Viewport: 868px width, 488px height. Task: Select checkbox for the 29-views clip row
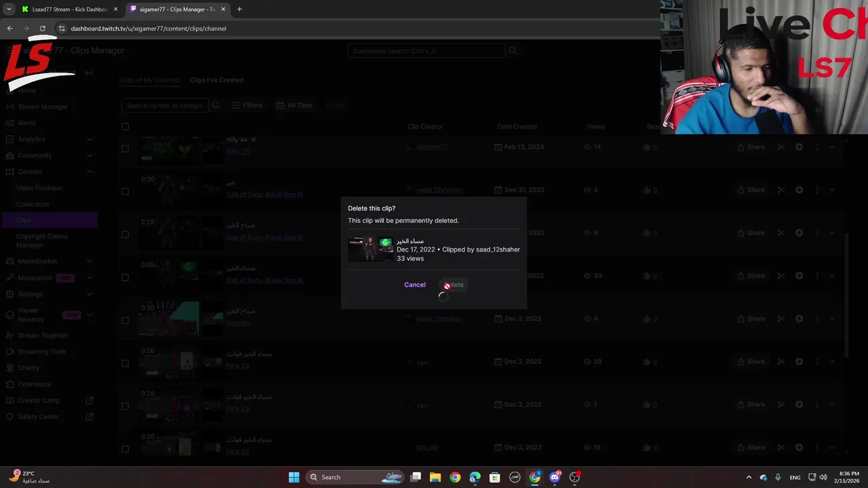point(125,362)
